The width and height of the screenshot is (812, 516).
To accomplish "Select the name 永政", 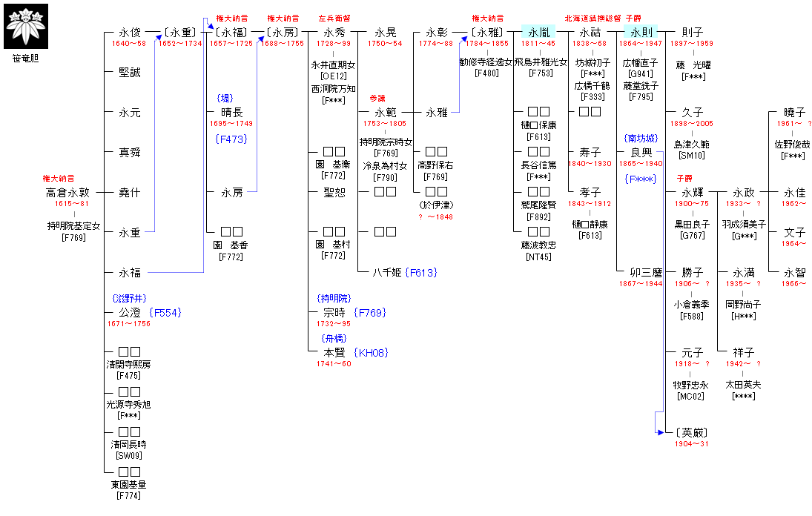I will pyautogui.click(x=743, y=193).
